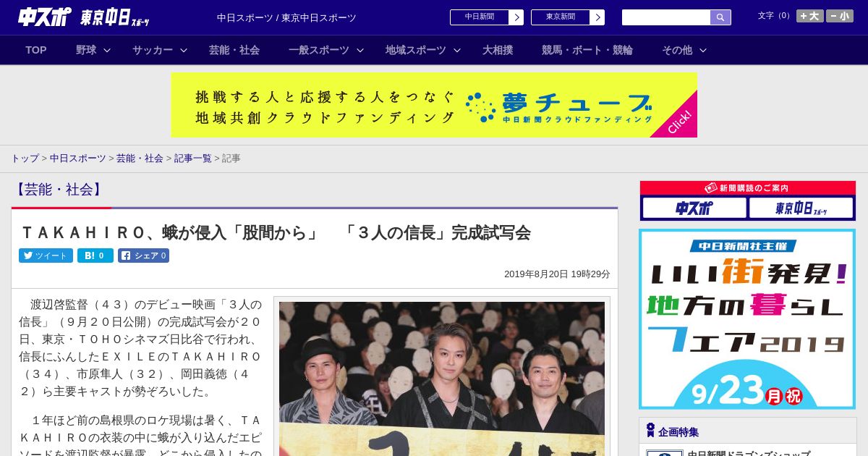The image size is (868, 456).
Task: Increase text size with ＋大 button
Action: [x=809, y=16]
